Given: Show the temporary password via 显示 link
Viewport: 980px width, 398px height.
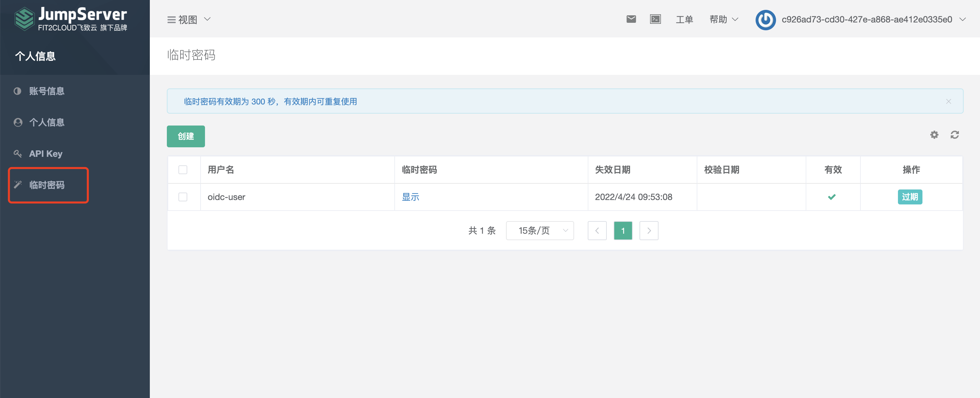Looking at the screenshot, I should click(410, 197).
